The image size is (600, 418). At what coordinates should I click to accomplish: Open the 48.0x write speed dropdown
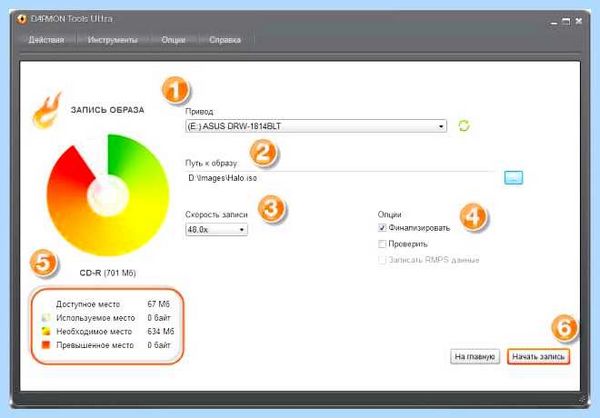pos(216,229)
